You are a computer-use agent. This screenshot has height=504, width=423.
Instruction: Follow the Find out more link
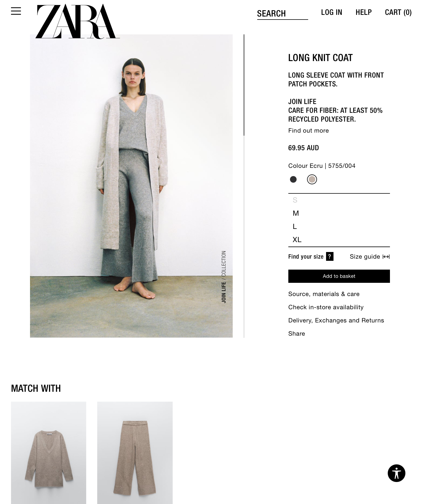pos(308,131)
